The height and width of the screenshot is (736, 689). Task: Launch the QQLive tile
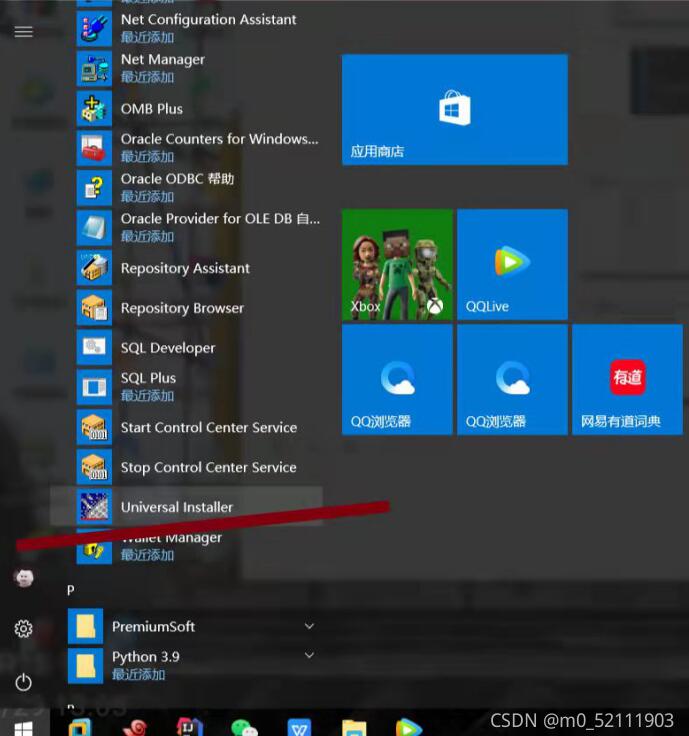(x=512, y=265)
